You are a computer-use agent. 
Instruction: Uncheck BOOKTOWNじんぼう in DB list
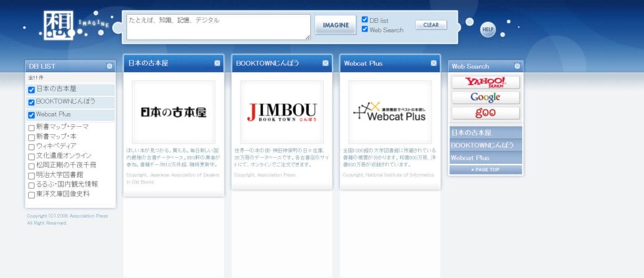(x=31, y=103)
